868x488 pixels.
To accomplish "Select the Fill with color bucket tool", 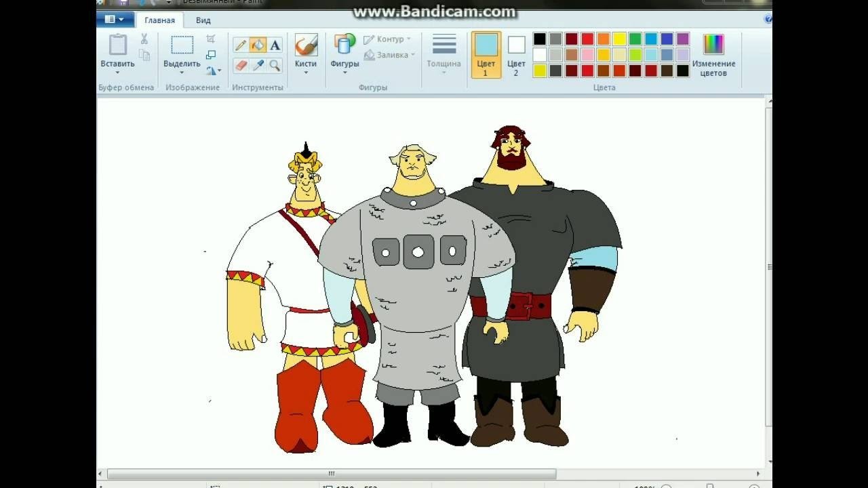I will pyautogui.click(x=258, y=45).
